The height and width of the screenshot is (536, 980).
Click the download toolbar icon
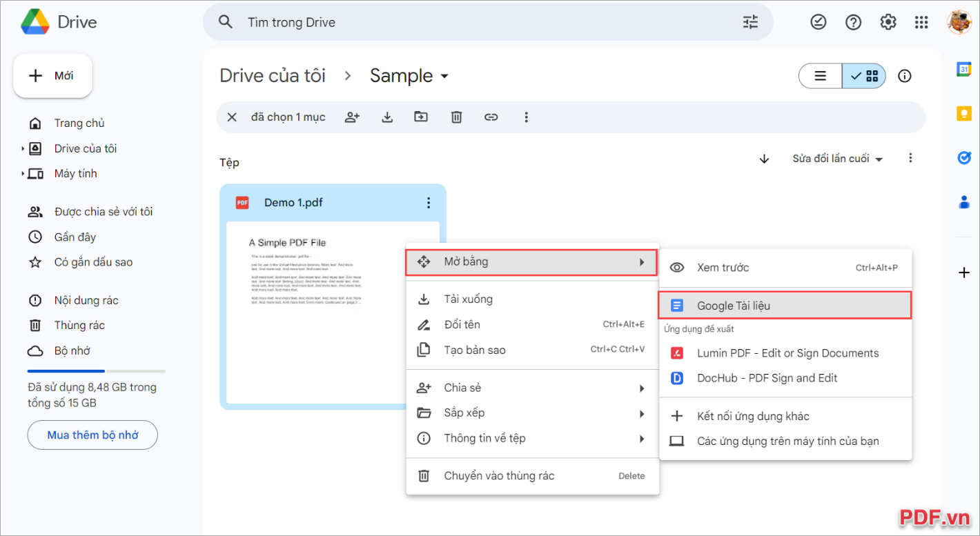(x=387, y=117)
